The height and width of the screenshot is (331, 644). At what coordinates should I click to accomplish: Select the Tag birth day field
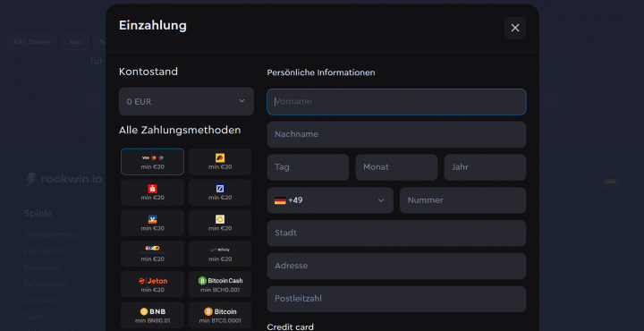pyautogui.click(x=308, y=167)
